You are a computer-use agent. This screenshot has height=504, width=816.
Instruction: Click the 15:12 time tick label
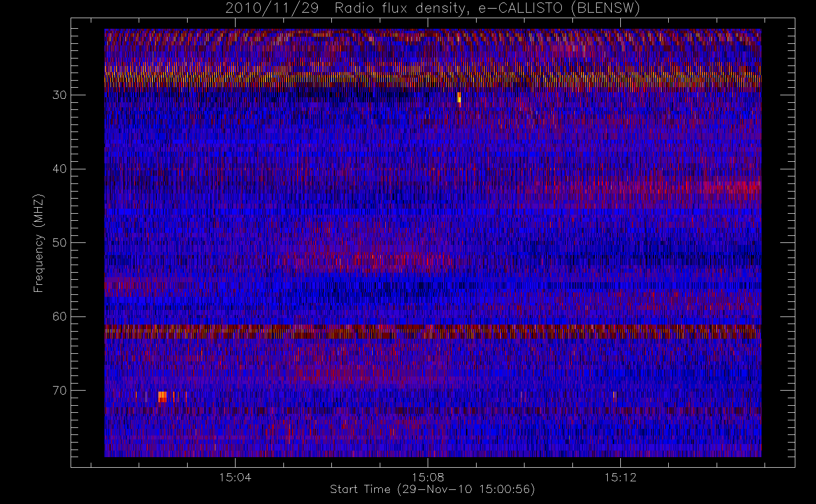620,477
